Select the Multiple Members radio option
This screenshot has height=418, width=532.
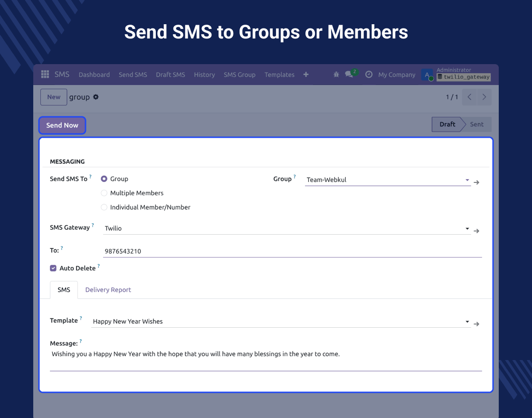point(104,193)
